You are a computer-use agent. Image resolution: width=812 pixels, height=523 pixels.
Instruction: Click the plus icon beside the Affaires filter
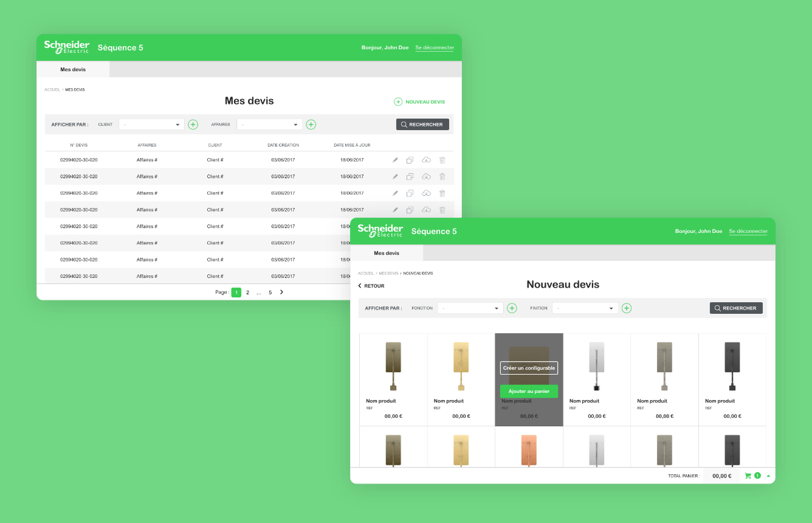coord(311,124)
